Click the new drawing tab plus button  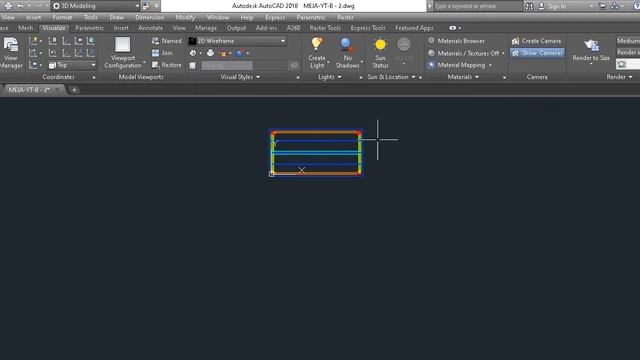74,90
